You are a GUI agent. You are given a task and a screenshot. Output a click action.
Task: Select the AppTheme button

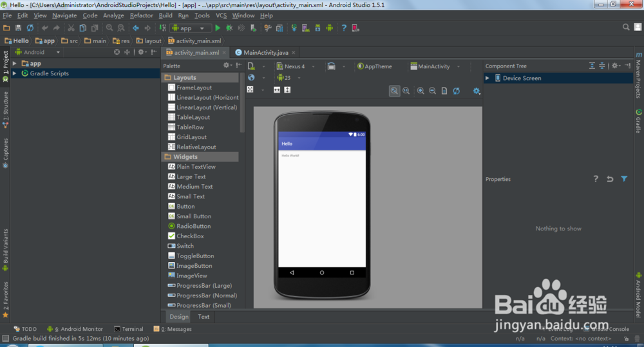pyautogui.click(x=375, y=66)
